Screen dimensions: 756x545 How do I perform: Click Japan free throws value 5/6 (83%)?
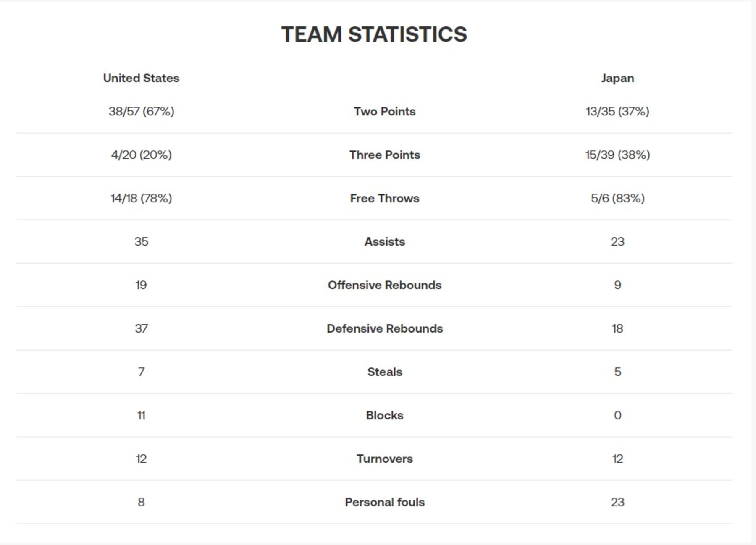[x=617, y=198]
